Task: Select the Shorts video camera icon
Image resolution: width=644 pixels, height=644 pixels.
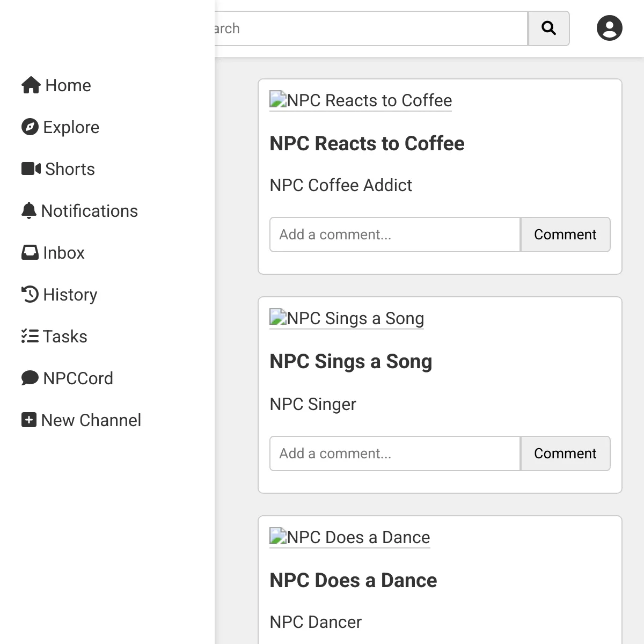Action: [x=31, y=169]
